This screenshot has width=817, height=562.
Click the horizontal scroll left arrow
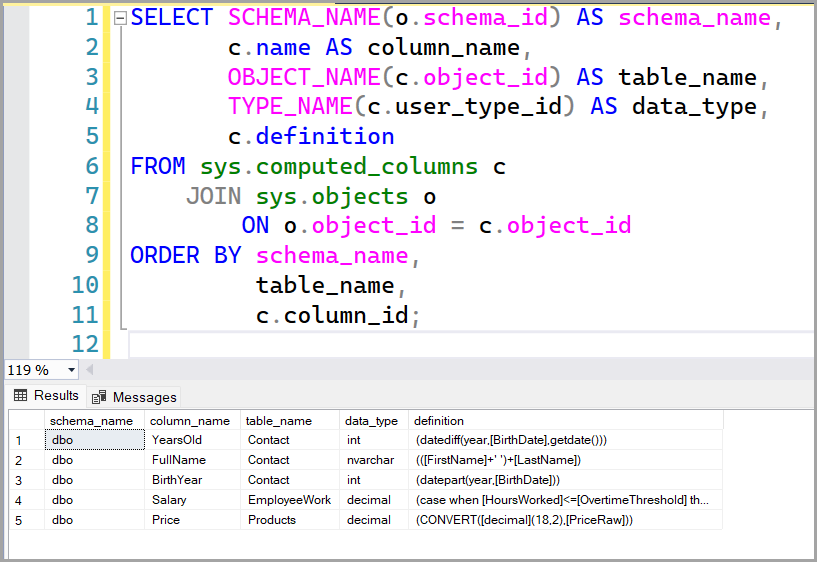pyautogui.click(x=90, y=370)
